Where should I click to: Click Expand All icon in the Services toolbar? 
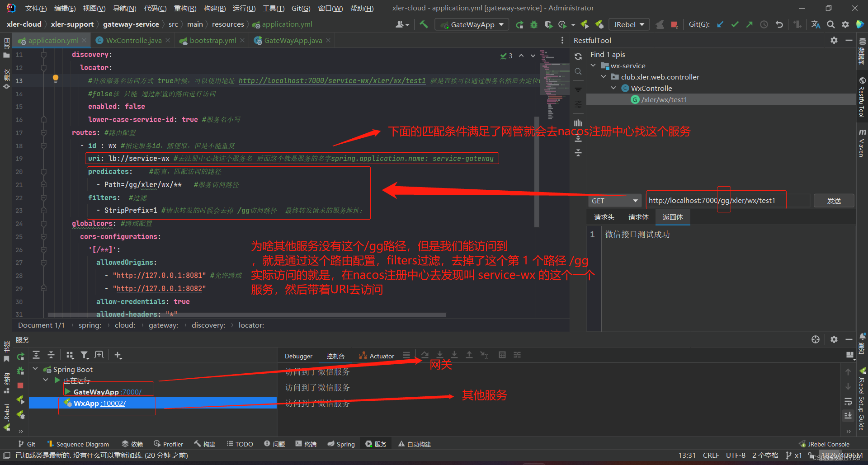coord(36,355)
